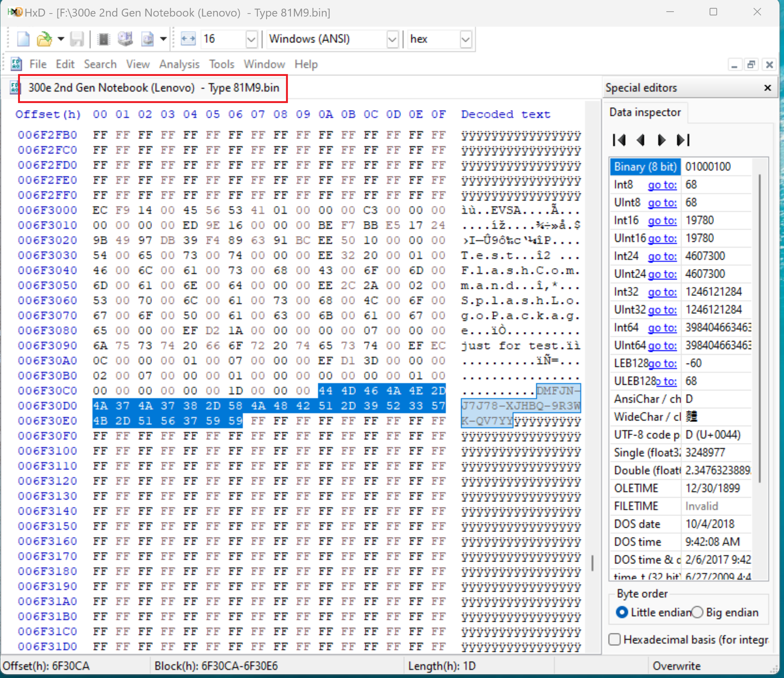Viewport: 784px width, 678px height.
Task: Go to next byte in Data inspector
Action: 661,140
